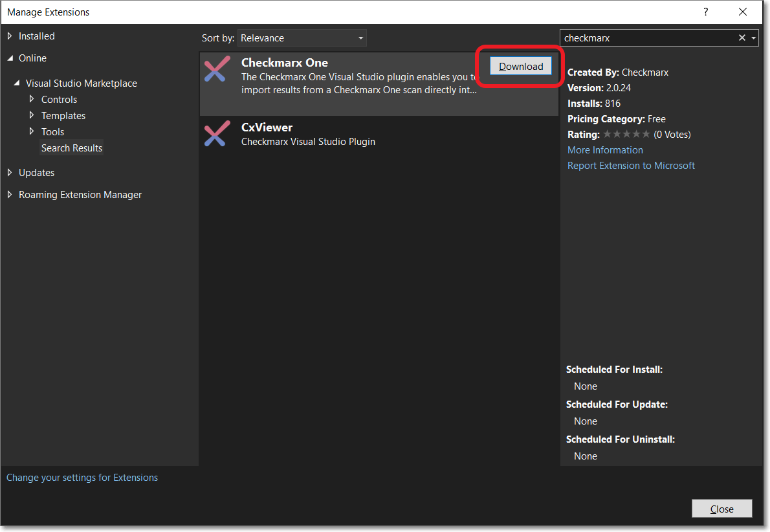This screenshot has width=770, height=532.
Task: Click the rating stars for Checkmarx One
Action: click(626, 134)
